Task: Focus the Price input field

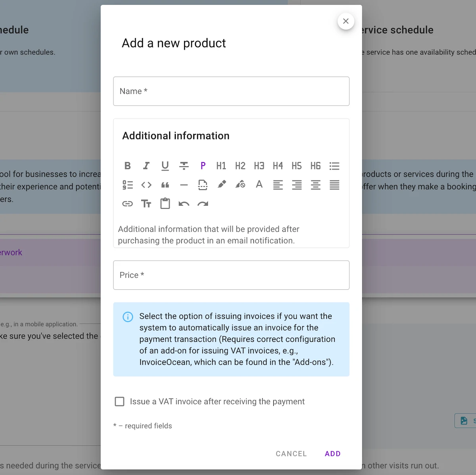Action: point(231,275)
